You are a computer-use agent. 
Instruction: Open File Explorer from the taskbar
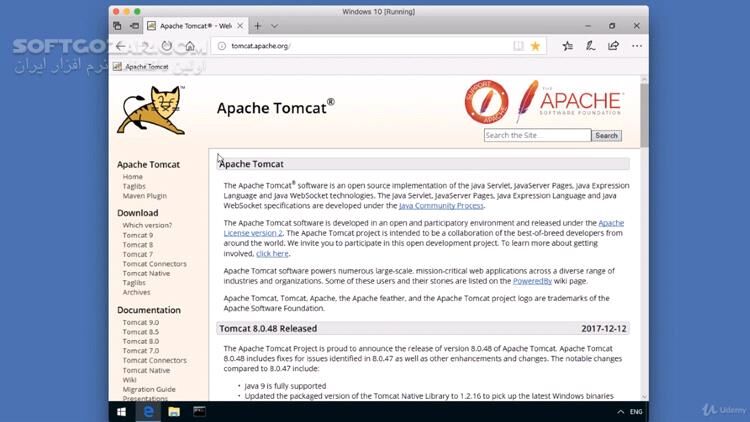click(x=173, y=411)
